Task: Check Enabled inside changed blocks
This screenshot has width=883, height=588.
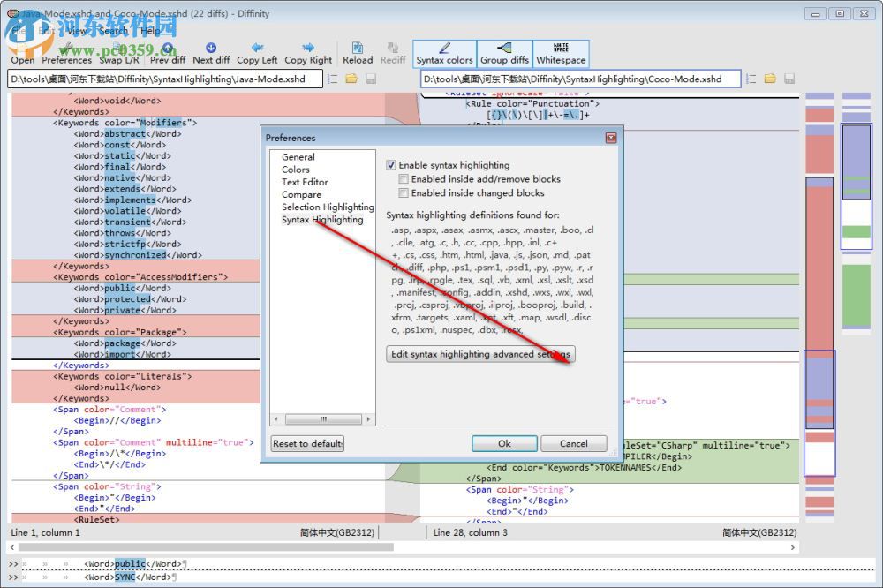Action: [x=404, y=193]
